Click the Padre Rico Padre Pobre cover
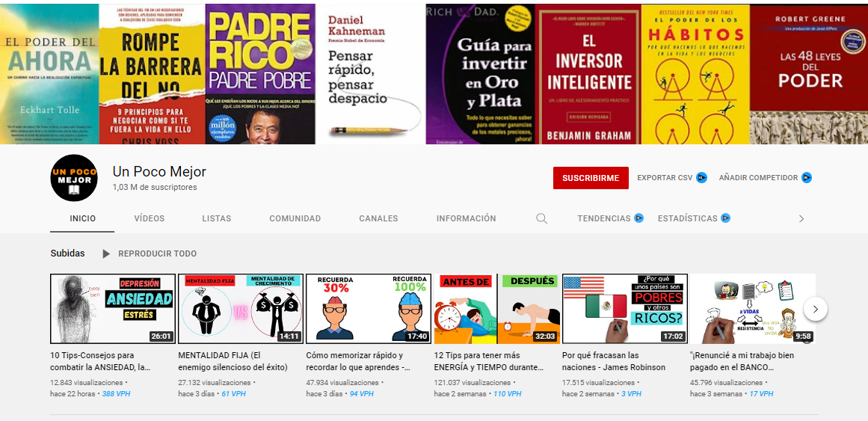 [x=260, y=74]
